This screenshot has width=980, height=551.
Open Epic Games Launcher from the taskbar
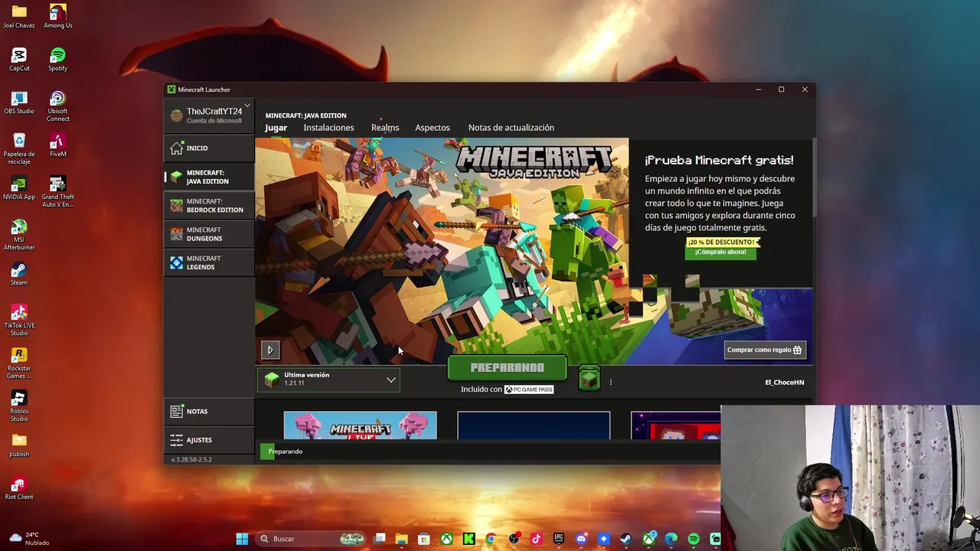coord(558,539)
